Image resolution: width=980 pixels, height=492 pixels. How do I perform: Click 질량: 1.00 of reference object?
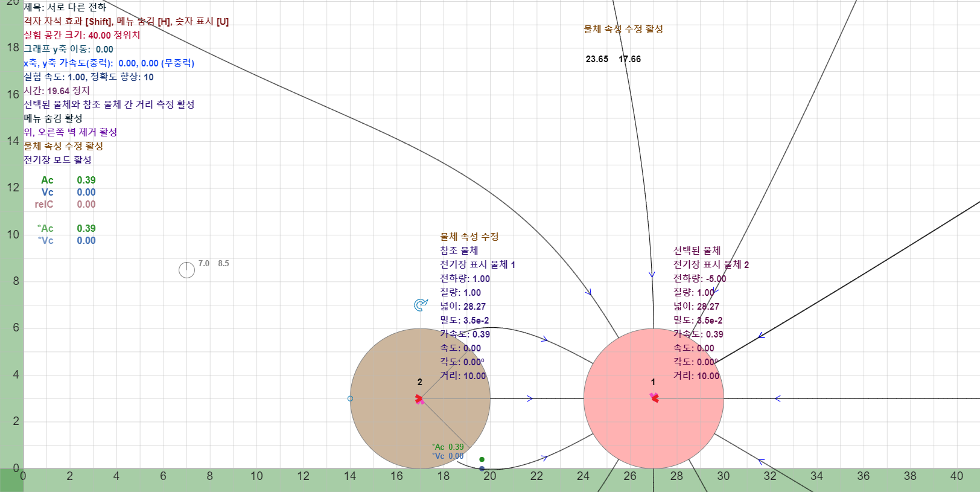click(460, 292)
